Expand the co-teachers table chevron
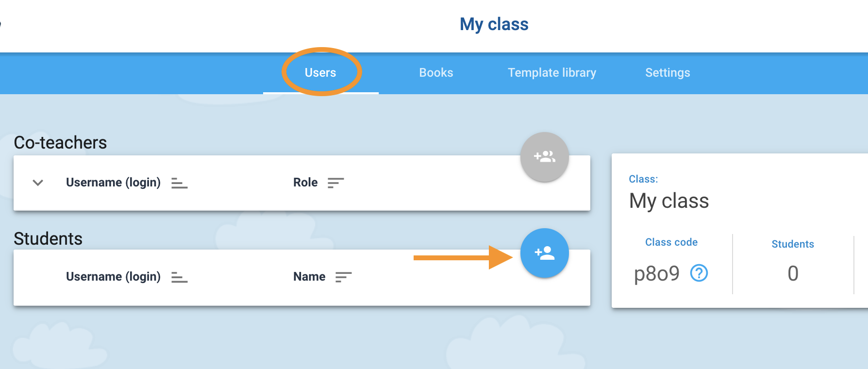This screenshot has width=868, height=369. pyautogui.click(x=38, y=183)
